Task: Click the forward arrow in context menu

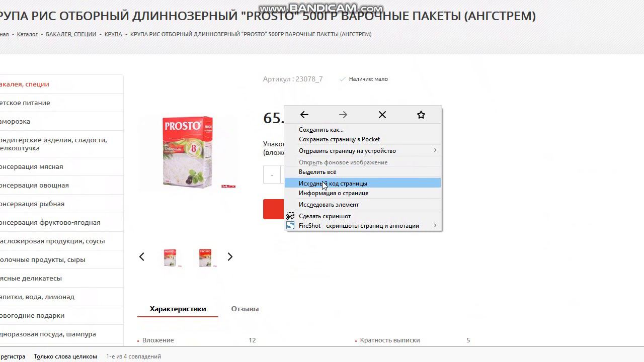Action: (343, 115)
